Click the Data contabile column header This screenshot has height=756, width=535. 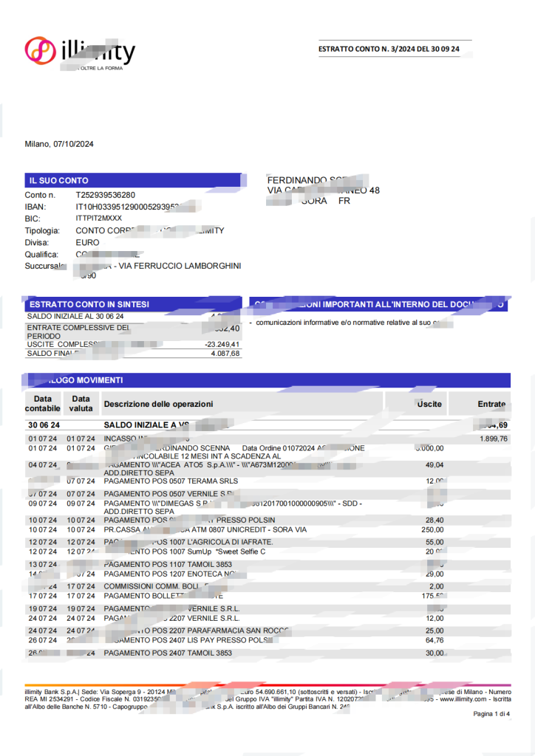click(x=43, y=403)
